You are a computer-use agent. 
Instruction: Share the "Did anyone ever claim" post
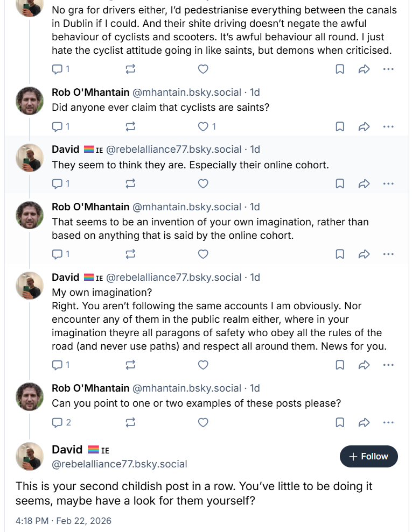pos(364,127)
